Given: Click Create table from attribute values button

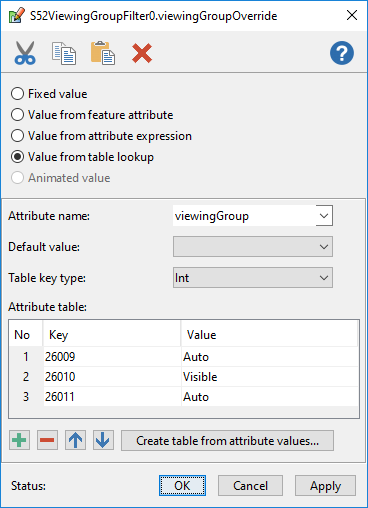Looking at the screenshot, I should click(x=227, y=441).
